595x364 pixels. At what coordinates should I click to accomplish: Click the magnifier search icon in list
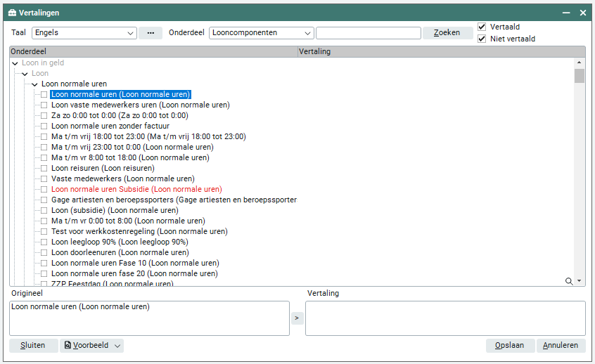pyautogui.click(x=569, y=281)
